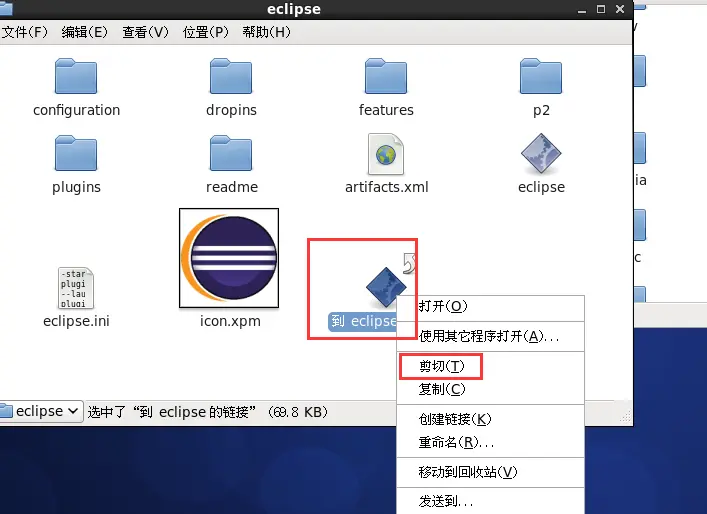Click the eclipse.ini file name

click(x=76, y=321)
